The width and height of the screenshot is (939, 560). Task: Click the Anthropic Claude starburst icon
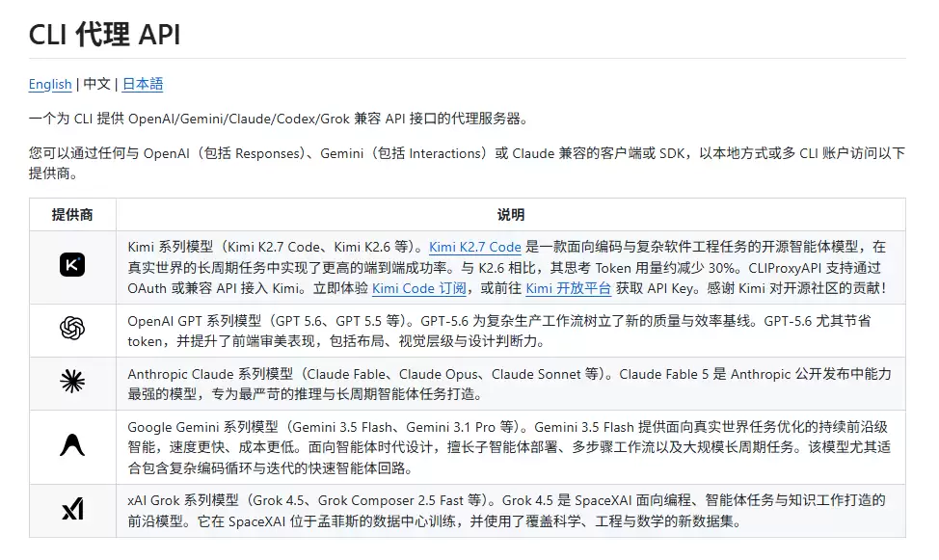[72, 382]
